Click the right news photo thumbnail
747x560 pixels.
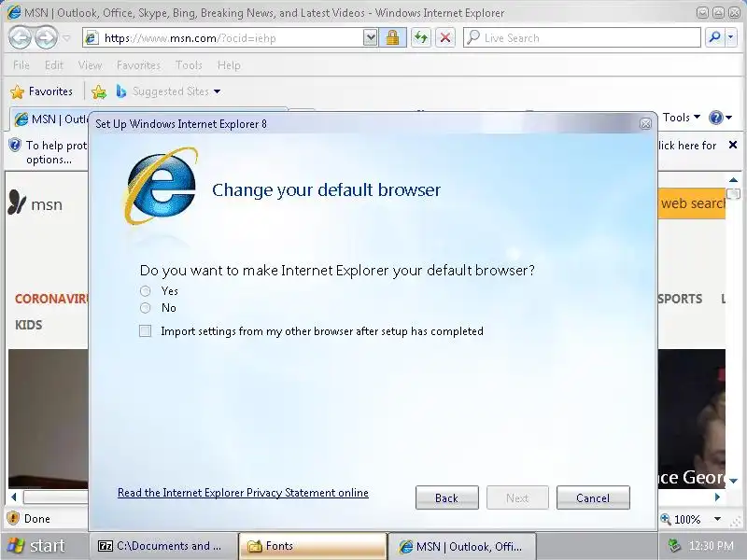(x=692, y=418)
